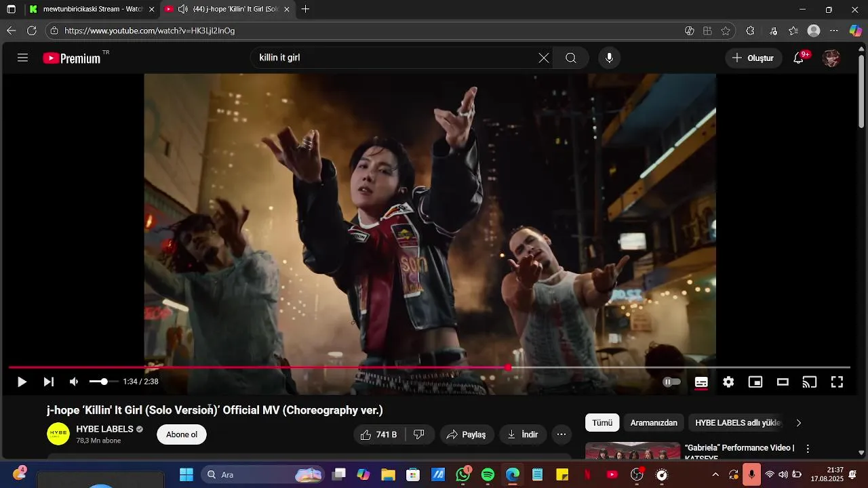
Task: Open options for the Gabriela video
Action: [x=808, y=449]
